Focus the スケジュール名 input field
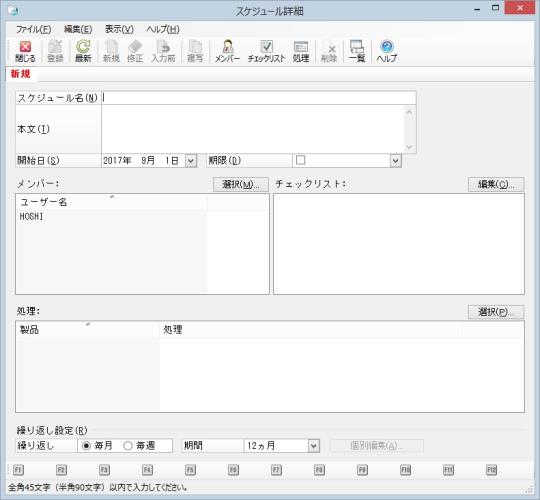Screen dimensions: 540x500 (x=259, y=98)
